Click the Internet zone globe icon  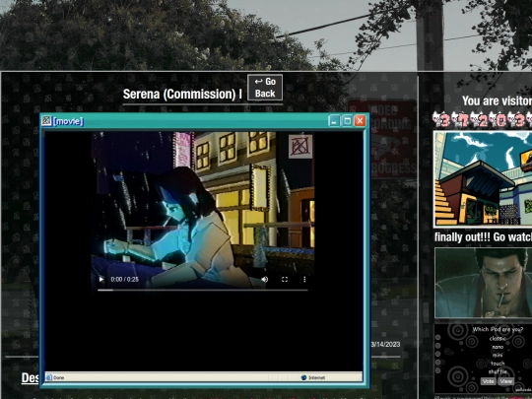tap(303, 377)
